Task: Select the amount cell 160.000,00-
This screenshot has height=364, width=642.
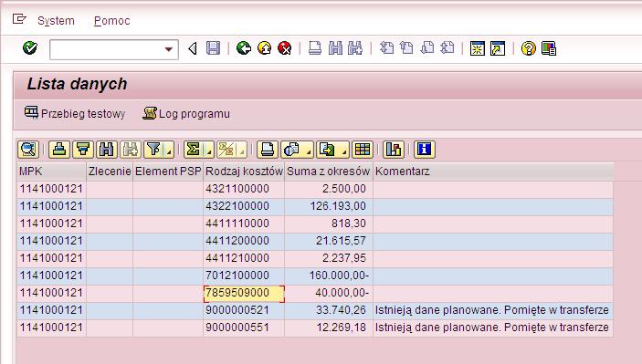Action: (x=329, y=276)
